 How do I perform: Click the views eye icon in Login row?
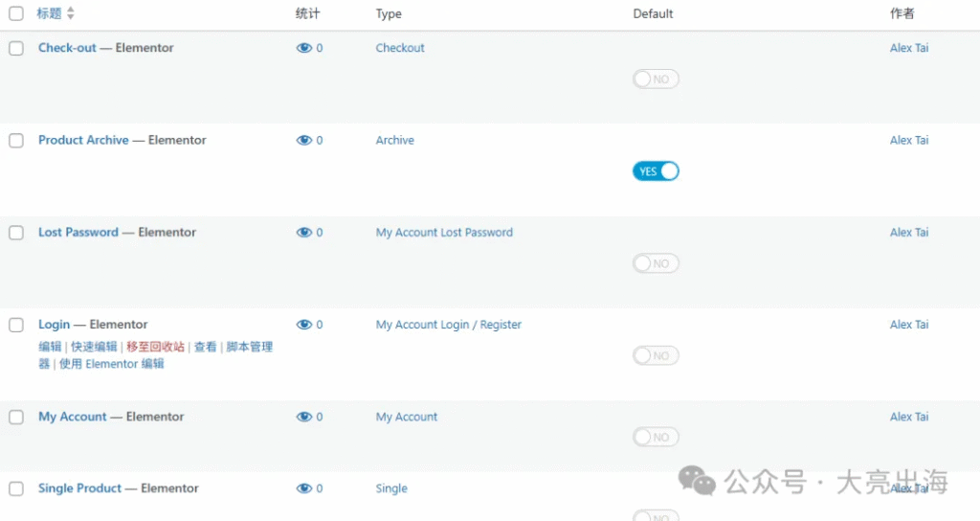303,325
